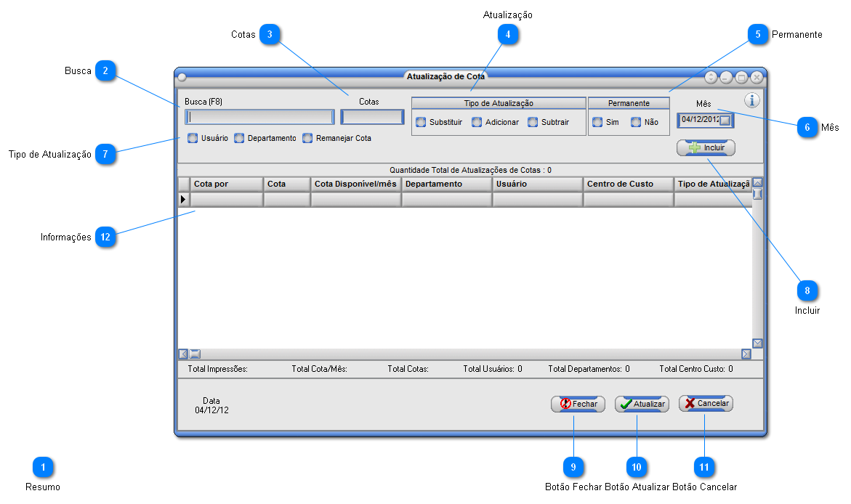Click the Mês date field
851x504 pixels.
(706, 121)
